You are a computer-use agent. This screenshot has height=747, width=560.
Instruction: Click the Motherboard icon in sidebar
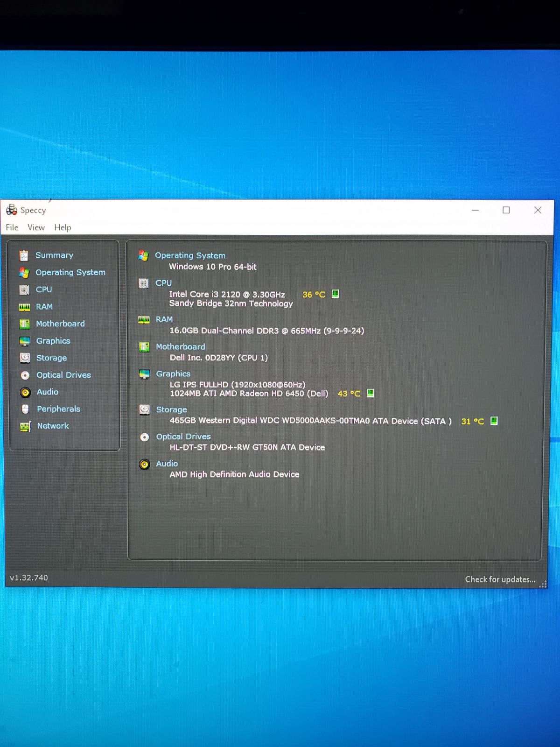point(25,324)
